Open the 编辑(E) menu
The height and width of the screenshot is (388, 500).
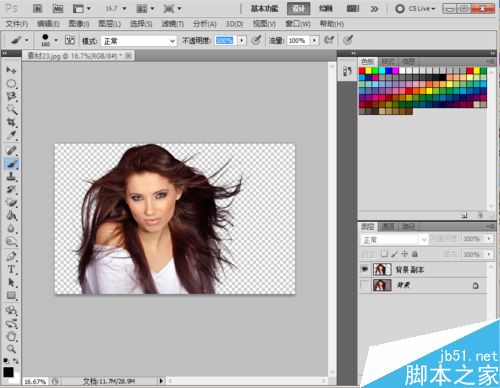[x=48, y=24]
